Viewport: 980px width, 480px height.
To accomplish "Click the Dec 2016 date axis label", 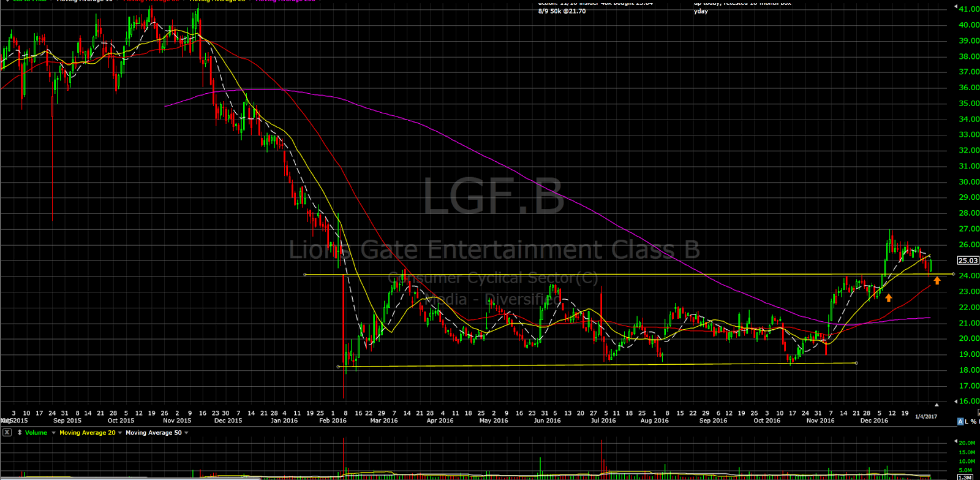I will pyautogui.click(x=874, y=421).
